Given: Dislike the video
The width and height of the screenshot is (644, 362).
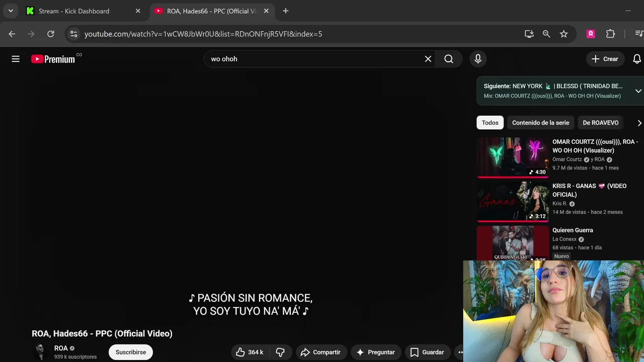Looking at the screenshot, I should click(x=281, y=352).
